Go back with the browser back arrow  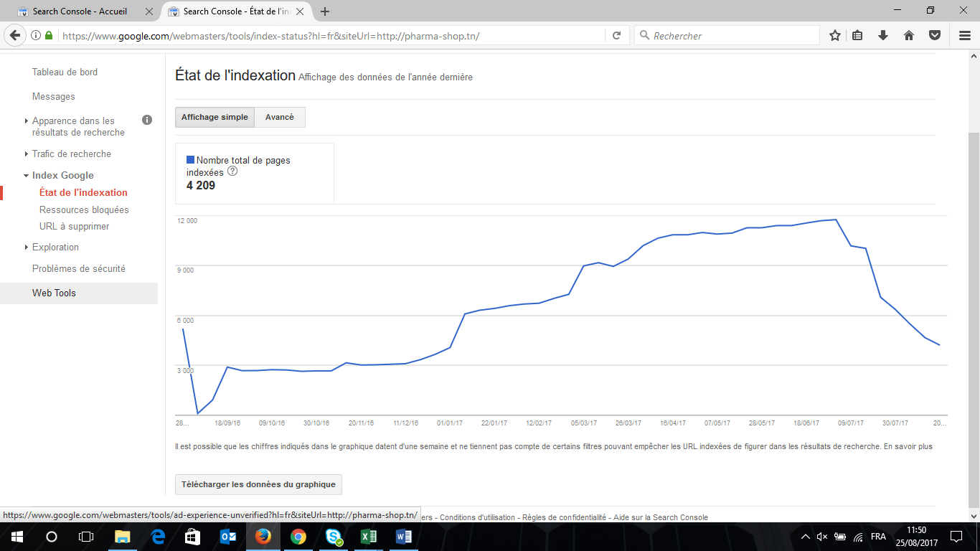(x=14, y=35)
